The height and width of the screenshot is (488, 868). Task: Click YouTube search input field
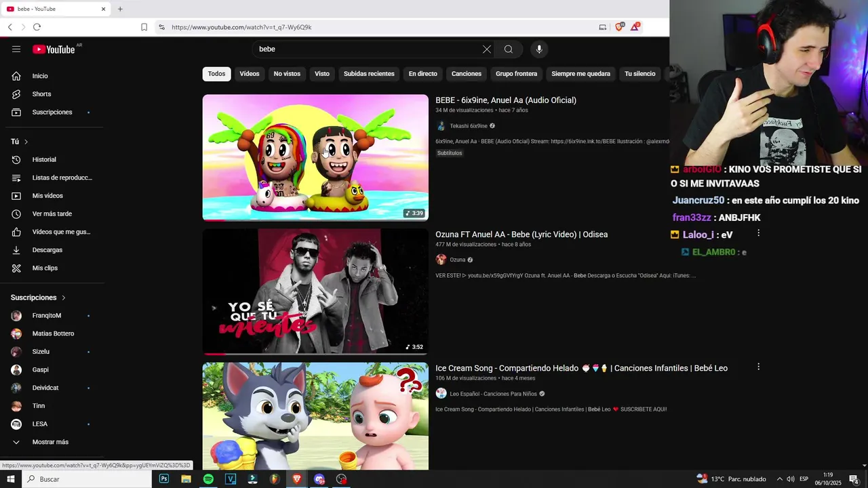[366, 49]
